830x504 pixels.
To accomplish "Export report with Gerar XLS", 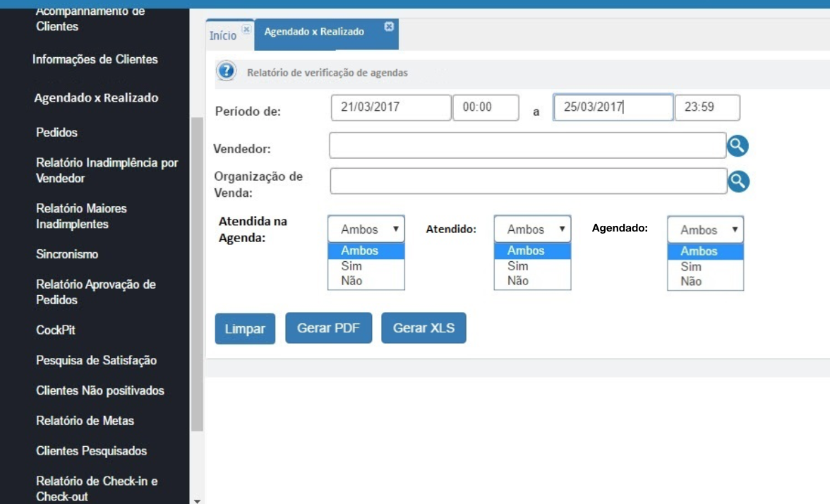I will [423, 328].
